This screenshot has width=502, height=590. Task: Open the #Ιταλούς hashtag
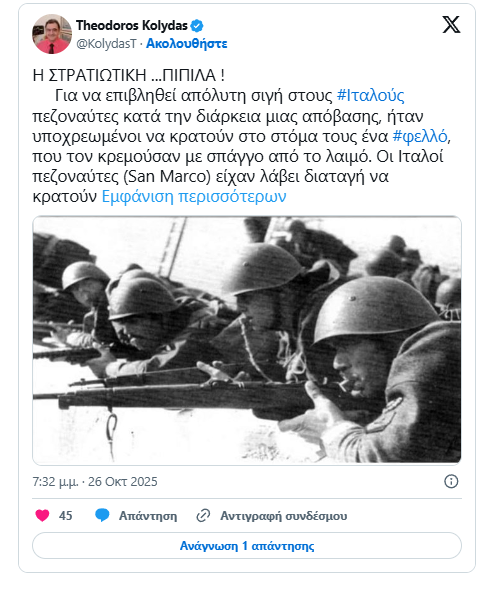click(370, 96)
